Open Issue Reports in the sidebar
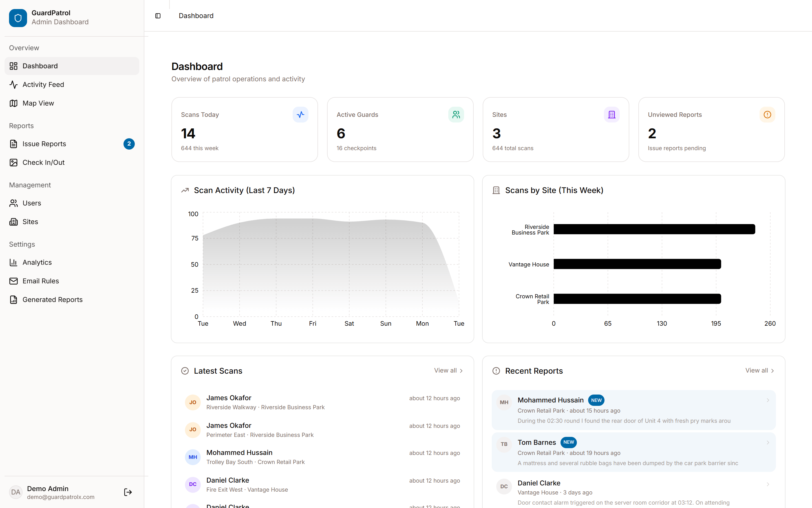 tap(72, 144)
